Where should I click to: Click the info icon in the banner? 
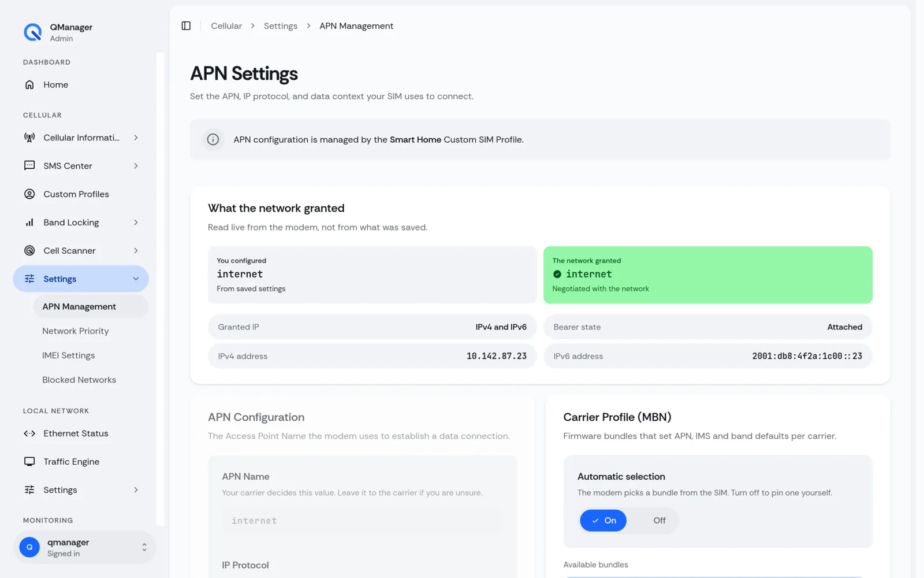pyautogui.click(x=213, y=140)
